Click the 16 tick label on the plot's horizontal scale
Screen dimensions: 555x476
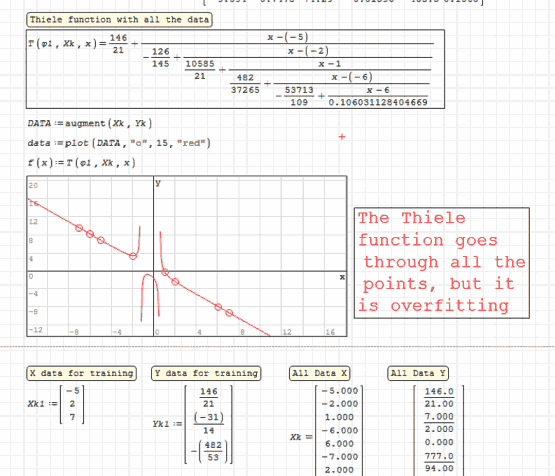pyautogui.click(x=330, y=332)
